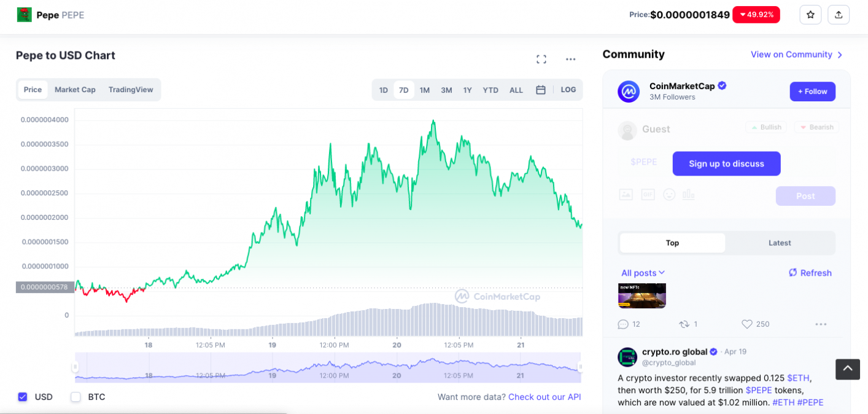
Task: Open View on Community link
Action: [797, 55]
